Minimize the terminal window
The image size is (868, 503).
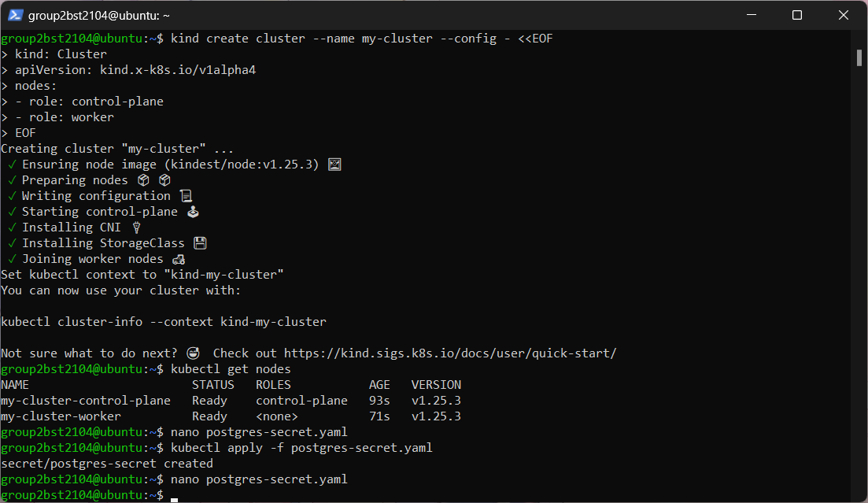coord(752,15)
